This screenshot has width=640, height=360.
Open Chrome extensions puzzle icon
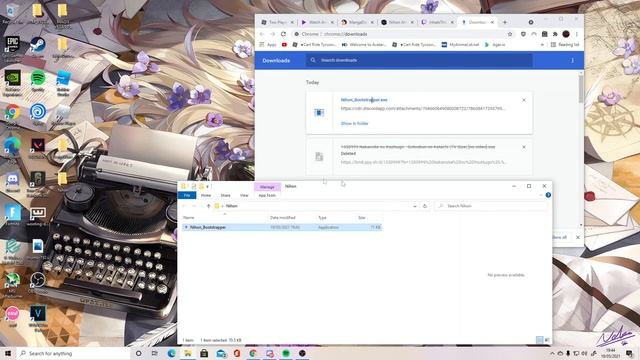pos(555,34)
